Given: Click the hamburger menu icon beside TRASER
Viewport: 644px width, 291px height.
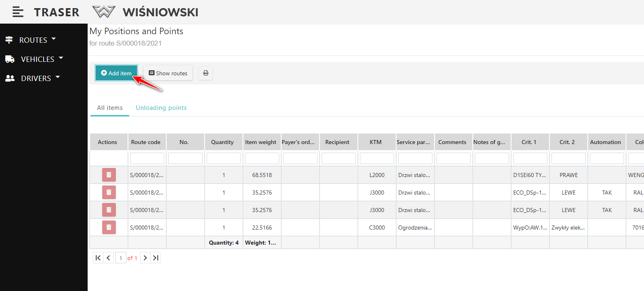Looking at the screenshot, I should [18, 12].
